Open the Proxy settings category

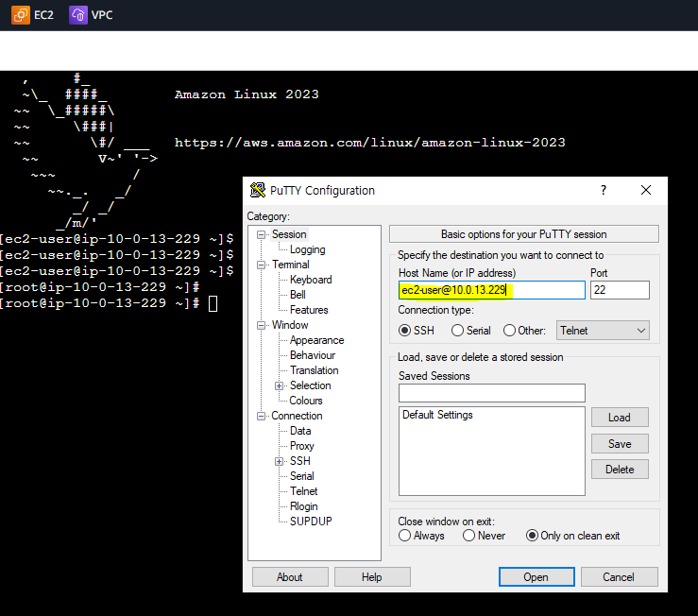click(302, 446)
